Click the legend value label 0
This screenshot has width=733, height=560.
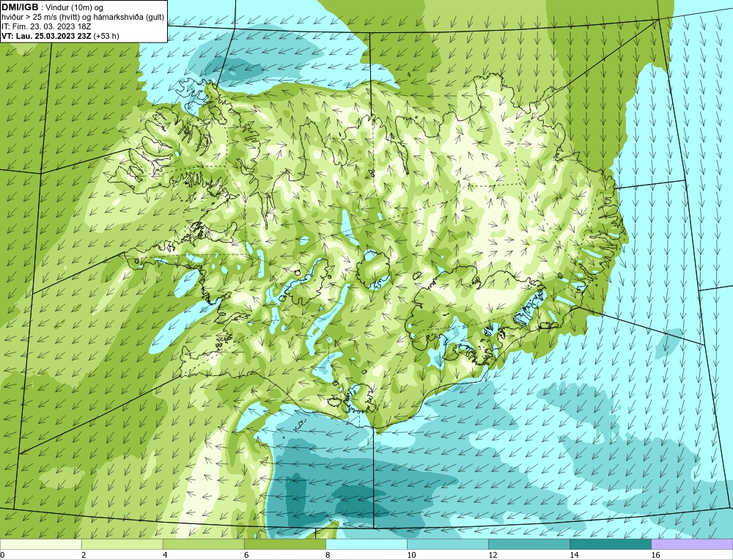click(2, 555)
